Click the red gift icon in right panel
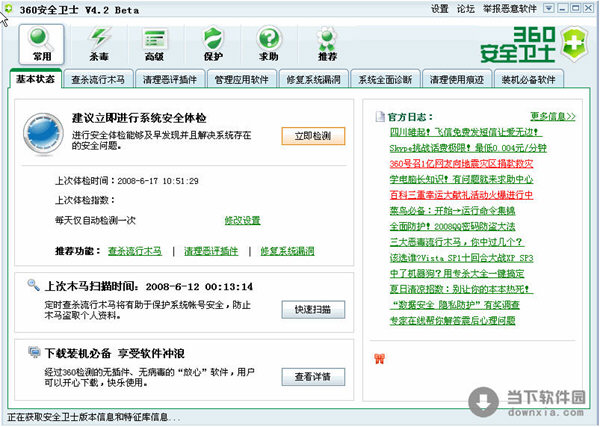 (x=379, y=359)
